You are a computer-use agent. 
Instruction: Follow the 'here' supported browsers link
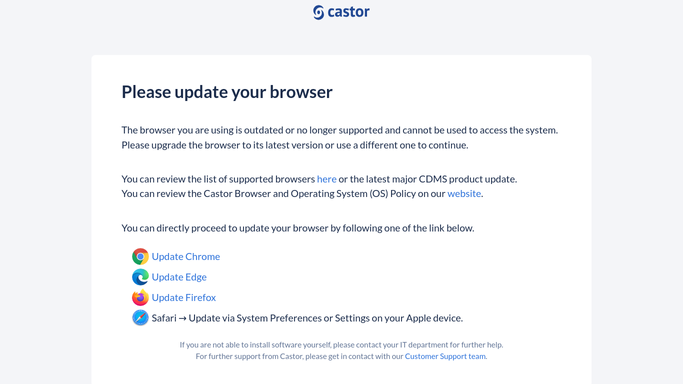(x=326, y=179)
